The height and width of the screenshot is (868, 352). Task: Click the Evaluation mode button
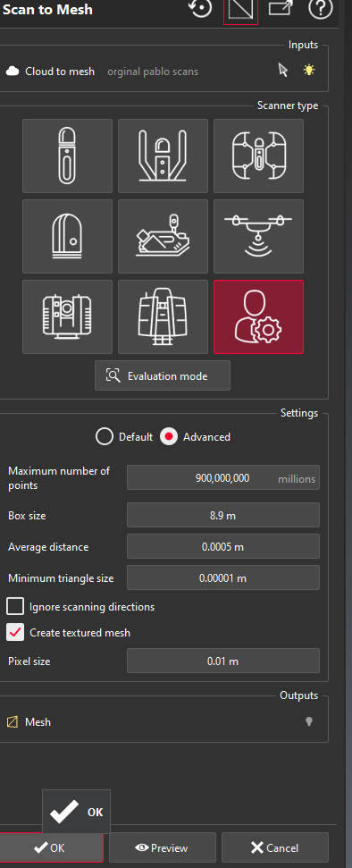163,375
